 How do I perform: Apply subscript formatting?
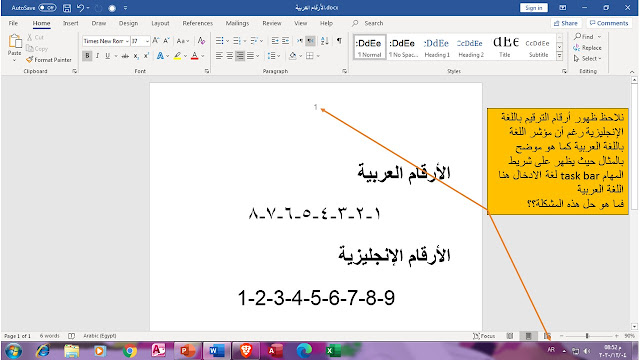coord(136,56)
